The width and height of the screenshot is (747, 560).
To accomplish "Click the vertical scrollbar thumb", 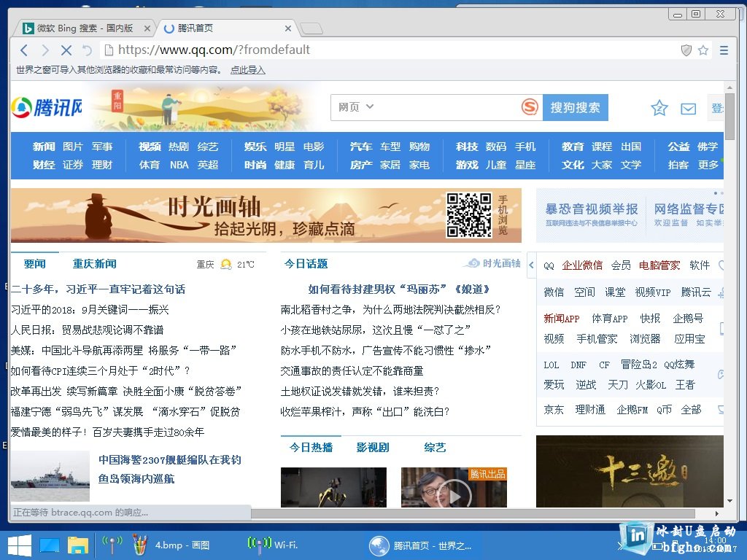I will point(729,115).
